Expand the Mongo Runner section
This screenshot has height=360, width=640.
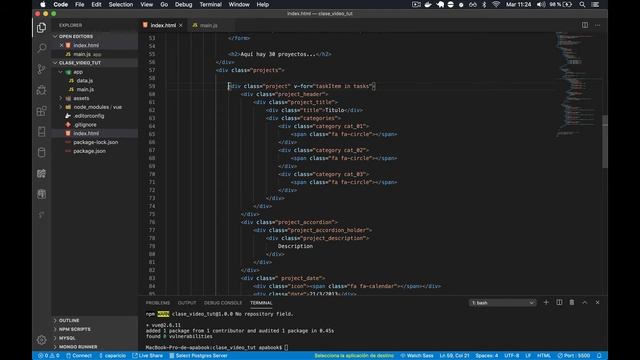(x=78, y=347)
